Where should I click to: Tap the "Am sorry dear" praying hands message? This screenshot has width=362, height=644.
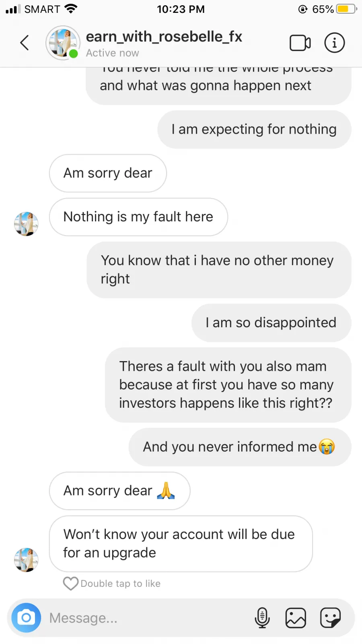point(119,491)
